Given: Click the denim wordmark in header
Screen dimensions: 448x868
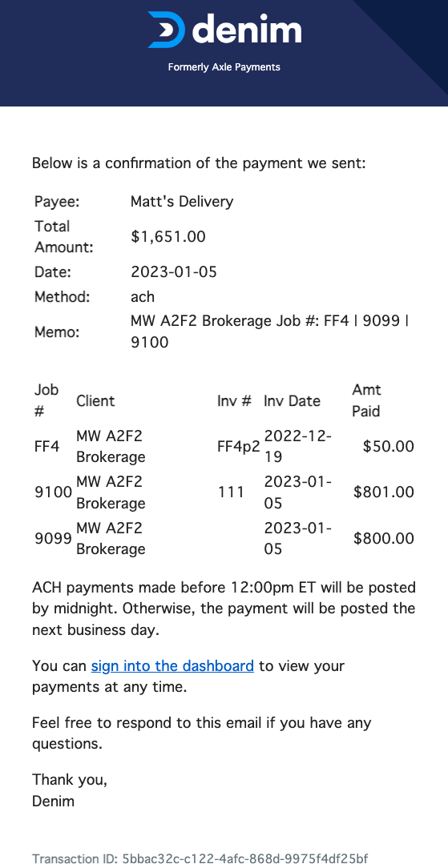Looking at the screenshot, I should pyautogui.click(x=247, y=29).
